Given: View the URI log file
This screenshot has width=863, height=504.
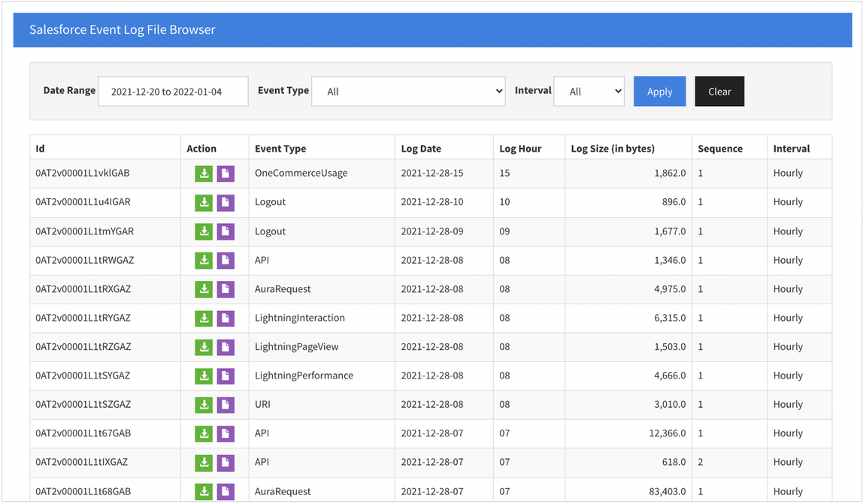Looking at the screenshot, I should 226,404.
